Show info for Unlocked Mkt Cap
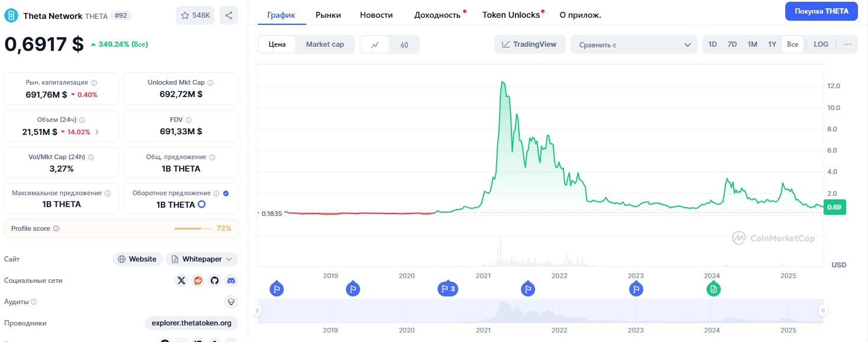868x342 pixels. tap(210, 83)
